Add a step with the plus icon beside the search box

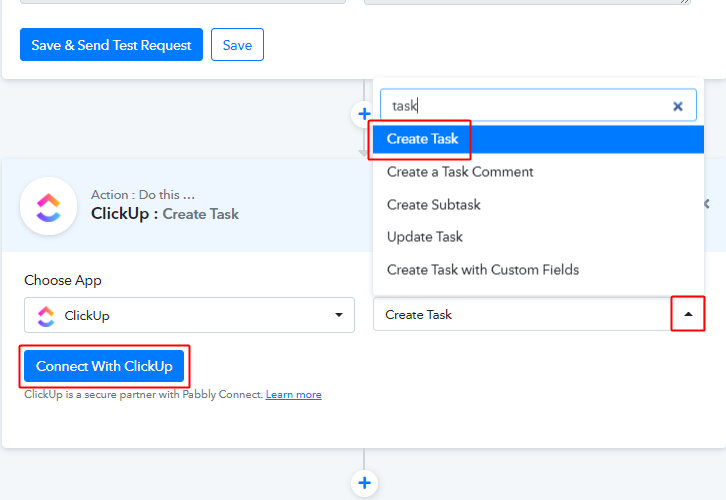(x=364, y=114)
